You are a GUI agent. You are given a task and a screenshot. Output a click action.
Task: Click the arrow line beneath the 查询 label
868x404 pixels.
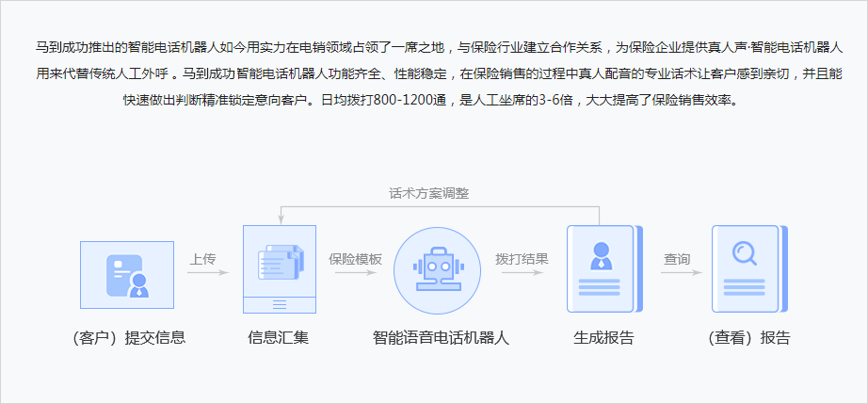(681, 273)
